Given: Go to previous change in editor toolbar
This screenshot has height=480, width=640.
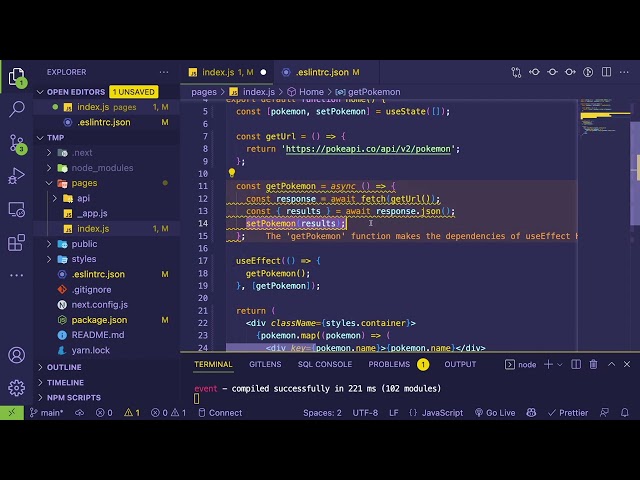Looking at the screenshot, I should pyautogui.click(x=534, y=72).
